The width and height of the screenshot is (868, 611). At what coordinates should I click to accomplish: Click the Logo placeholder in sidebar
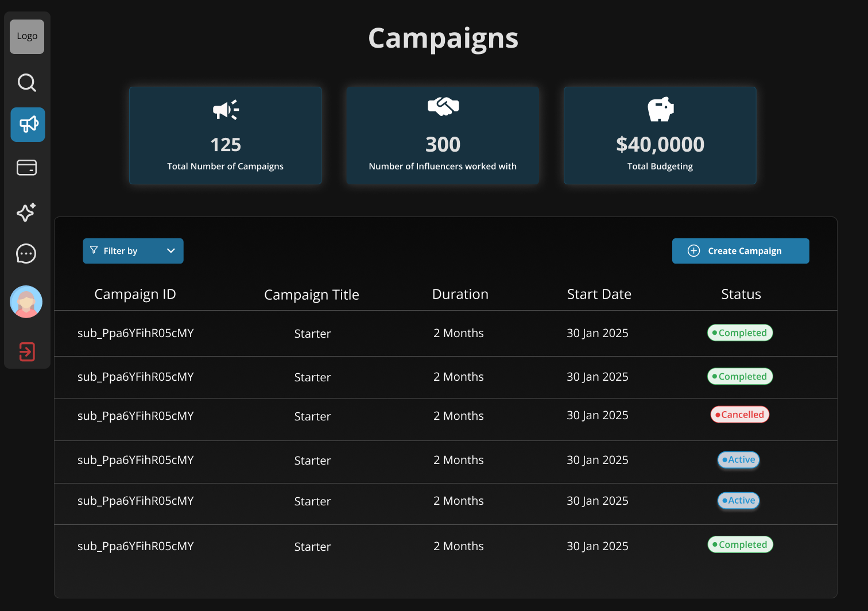[27, 37]
